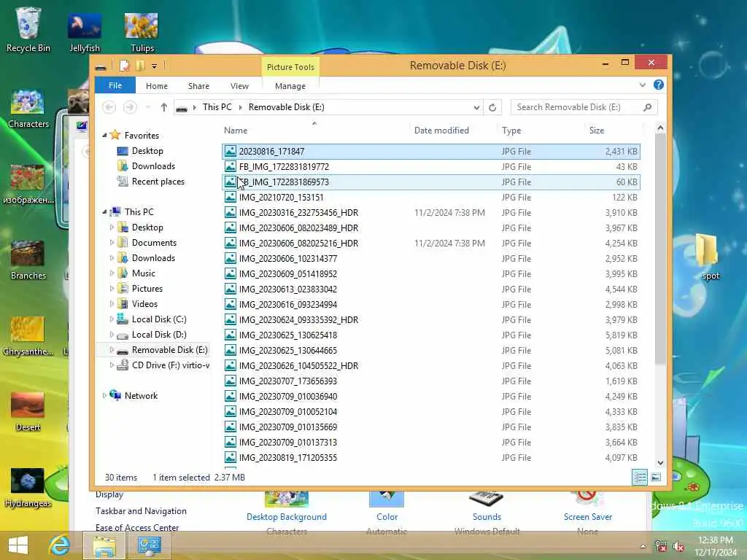Click New folder icon in quick access toolbar
The image size is (747, 560).
coord(140,66)
